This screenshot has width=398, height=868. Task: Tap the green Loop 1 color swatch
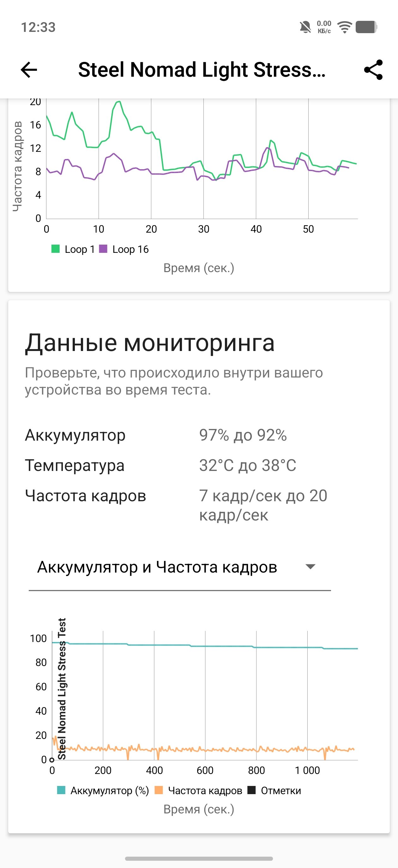coord(55,249)
